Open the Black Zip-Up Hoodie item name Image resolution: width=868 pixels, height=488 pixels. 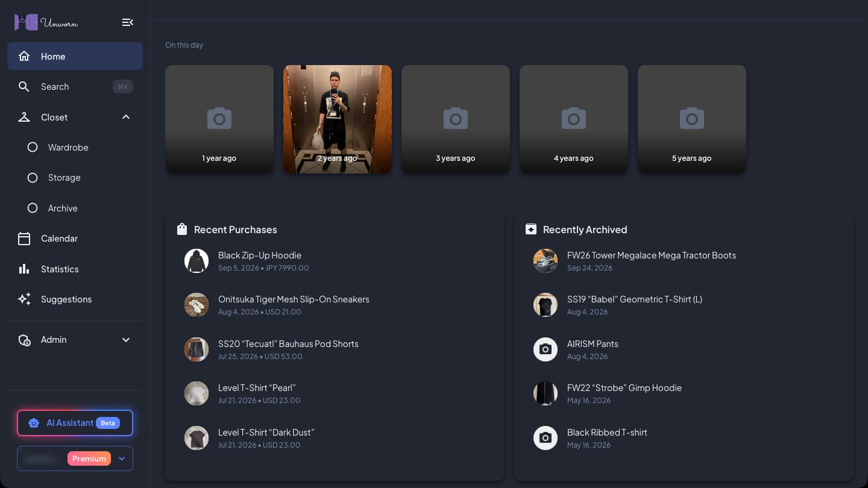coord(260,255)
